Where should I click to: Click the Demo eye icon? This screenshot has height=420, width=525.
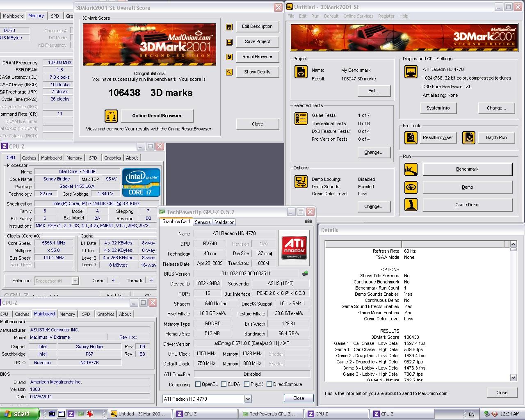411,187
